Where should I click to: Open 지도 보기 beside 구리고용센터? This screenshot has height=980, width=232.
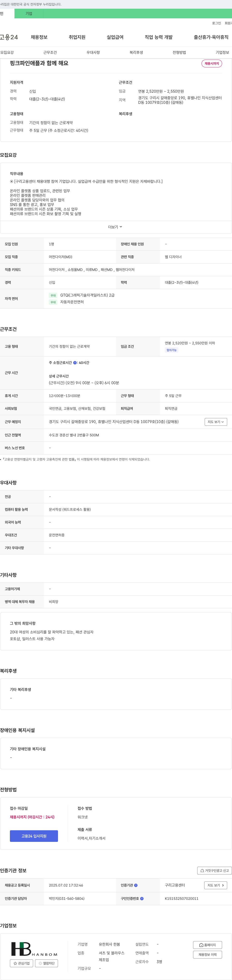coord(216,885)
